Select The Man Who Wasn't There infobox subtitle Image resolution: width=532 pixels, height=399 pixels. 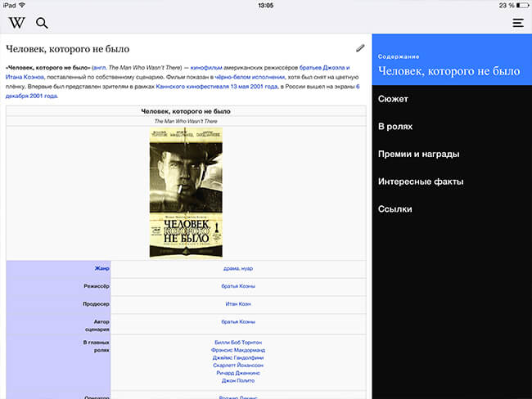pos(186,121)
